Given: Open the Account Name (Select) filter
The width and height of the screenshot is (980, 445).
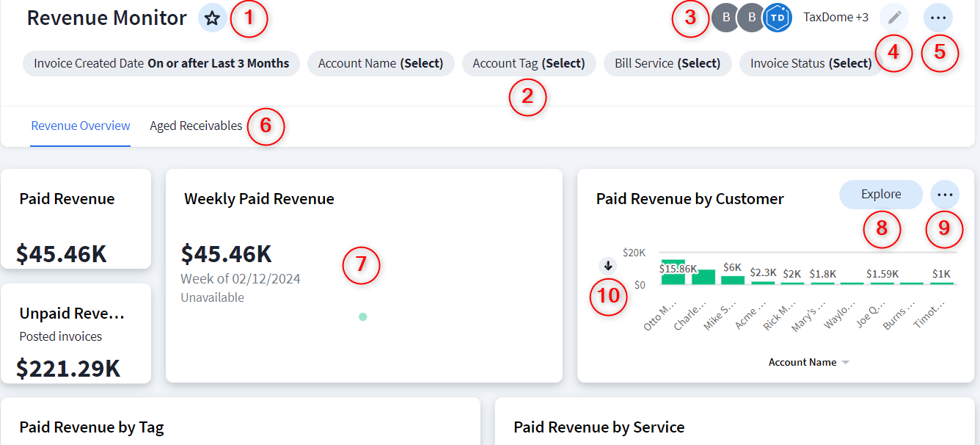Looking at the screenshot, I should click(x=381, y=63).
